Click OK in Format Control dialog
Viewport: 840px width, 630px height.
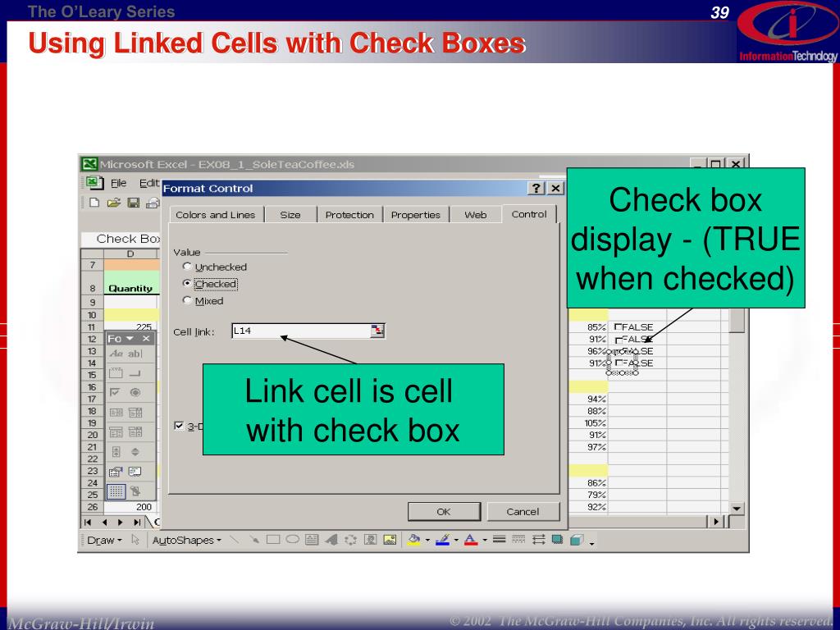[444, 512]
